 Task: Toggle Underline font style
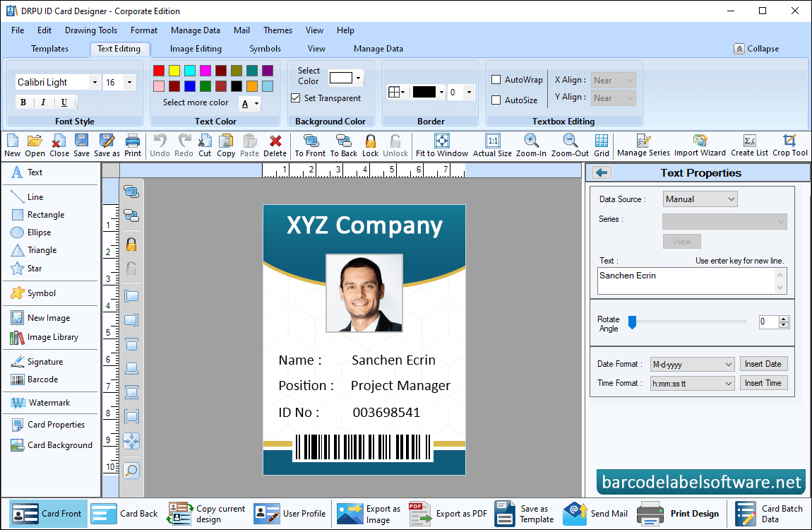tap(64, 102)
